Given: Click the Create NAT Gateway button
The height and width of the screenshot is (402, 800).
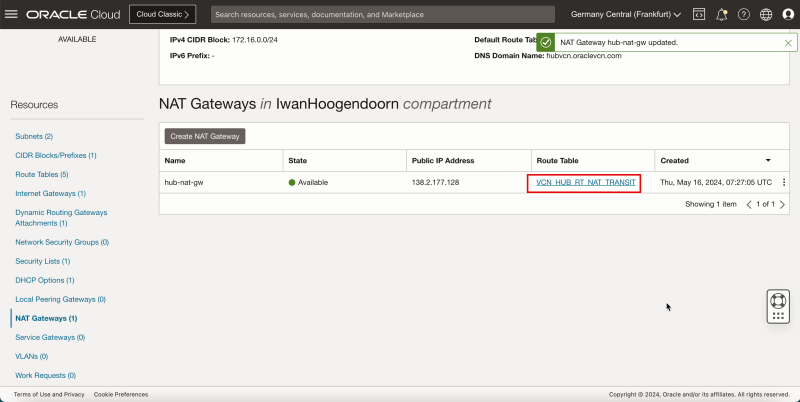Looking at the screenshot, I should coord(205,136).
